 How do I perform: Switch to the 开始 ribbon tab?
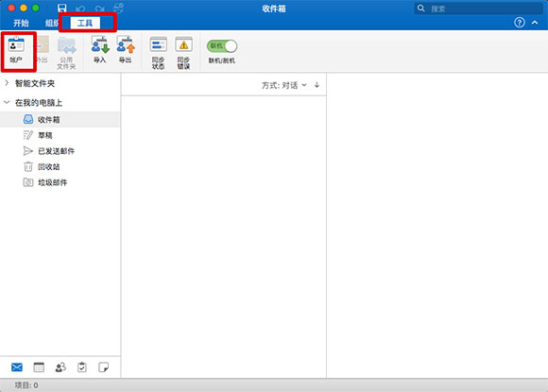pyautogui.click(x=21, y=23)
